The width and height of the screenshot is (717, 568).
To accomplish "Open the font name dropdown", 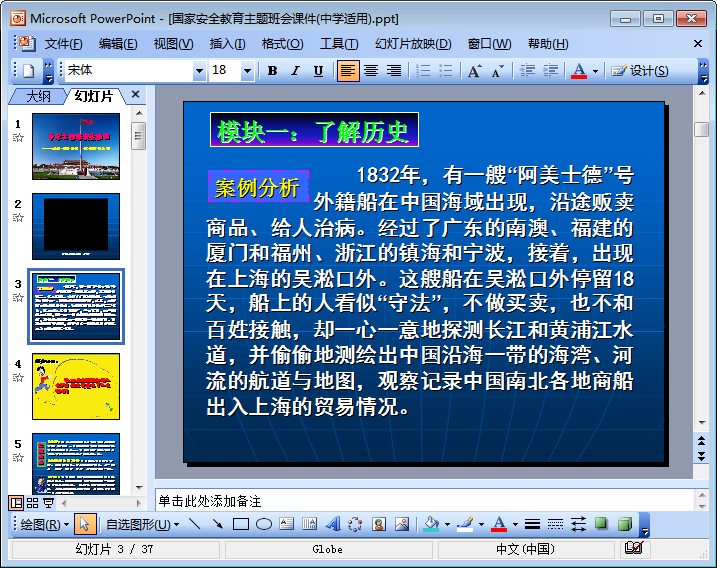I will 198,71.
